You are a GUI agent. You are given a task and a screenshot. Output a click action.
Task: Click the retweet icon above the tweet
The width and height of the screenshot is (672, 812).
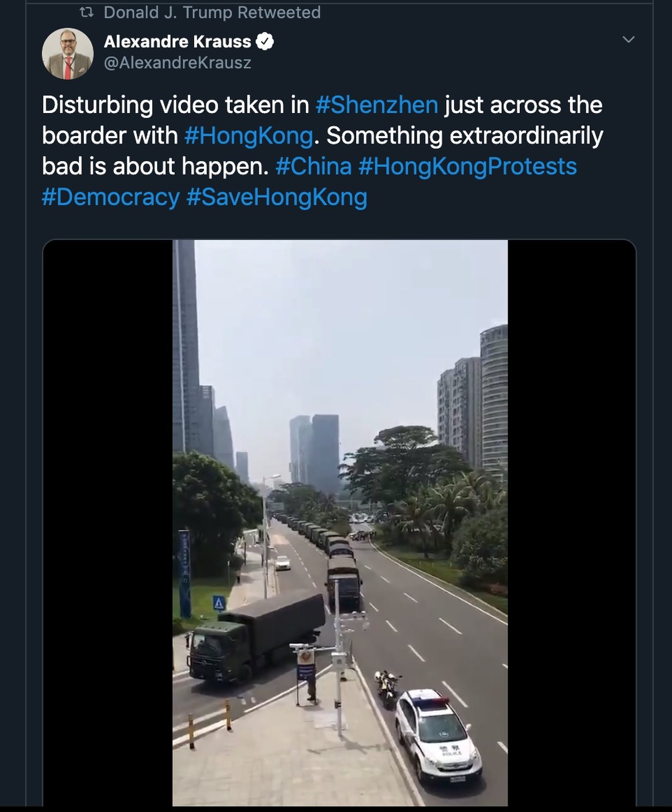tap(87, 12)
